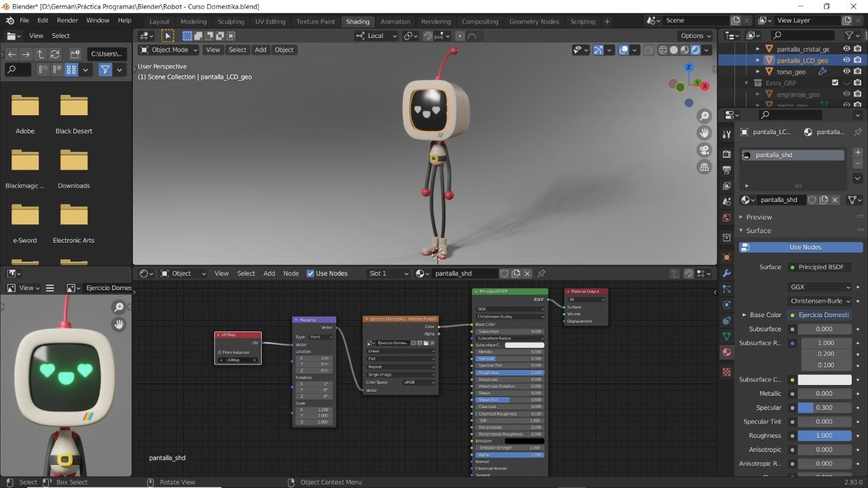Viewport: 868px width, 488px height.
Task: Select pantalla_LCD_geo in outliner
Action: click(x=802, y=60)
